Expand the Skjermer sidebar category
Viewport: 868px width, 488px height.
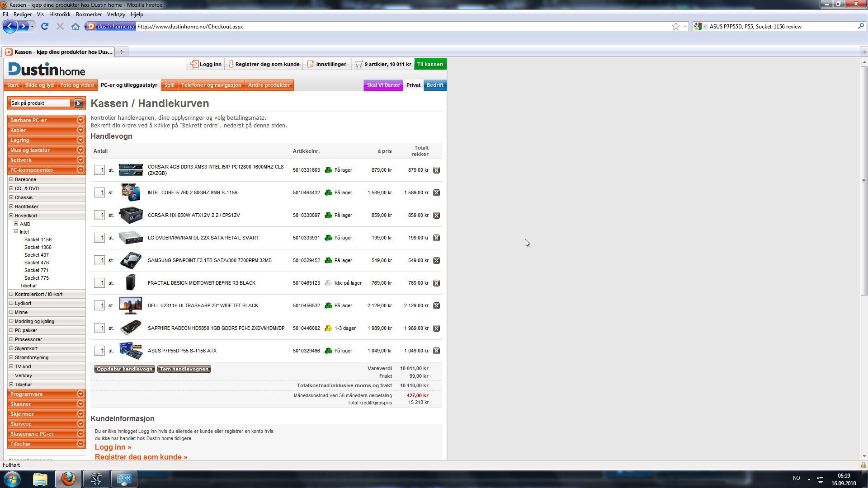point(80,414)
